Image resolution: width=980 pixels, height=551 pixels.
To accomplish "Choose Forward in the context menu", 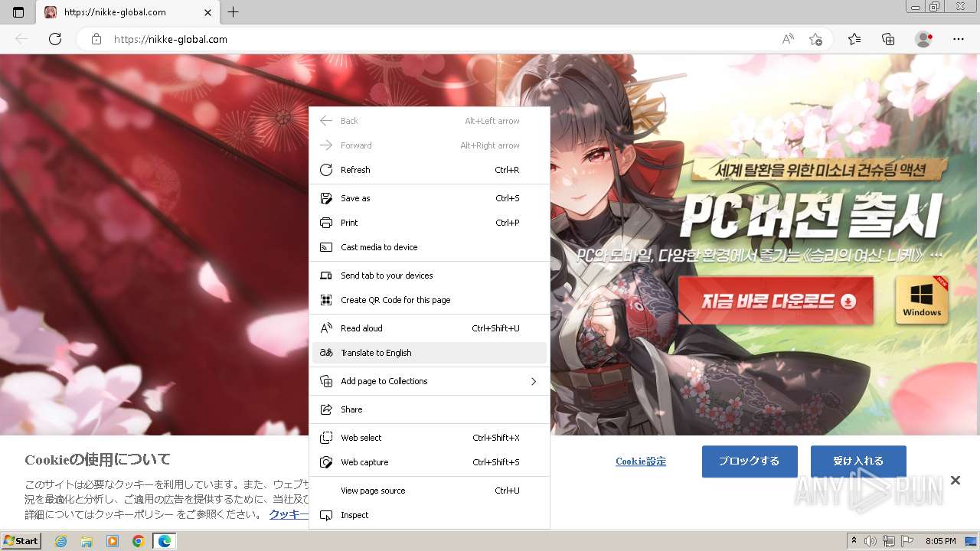I will [430, 145].
